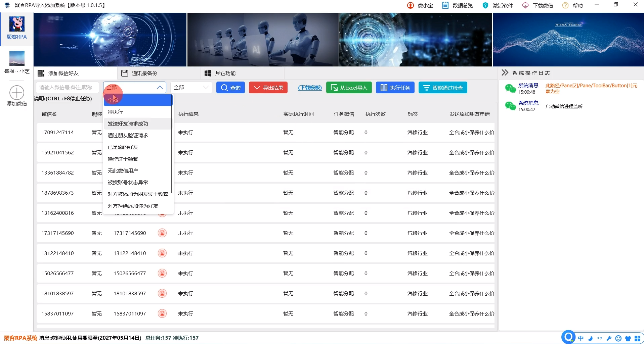This screenshot has width=644, height=344.
Task: Open the 下载模板 link
Action: tap(309, 87)
